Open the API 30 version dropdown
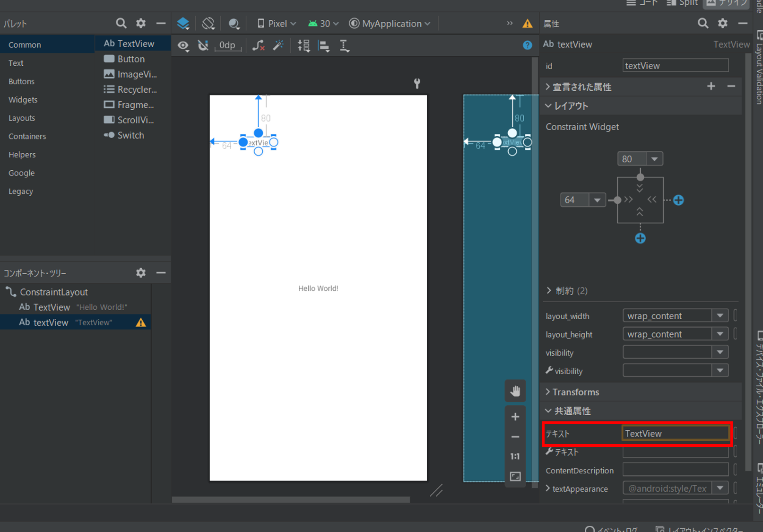Screen dimensions: 763x532 coord(323,23)
